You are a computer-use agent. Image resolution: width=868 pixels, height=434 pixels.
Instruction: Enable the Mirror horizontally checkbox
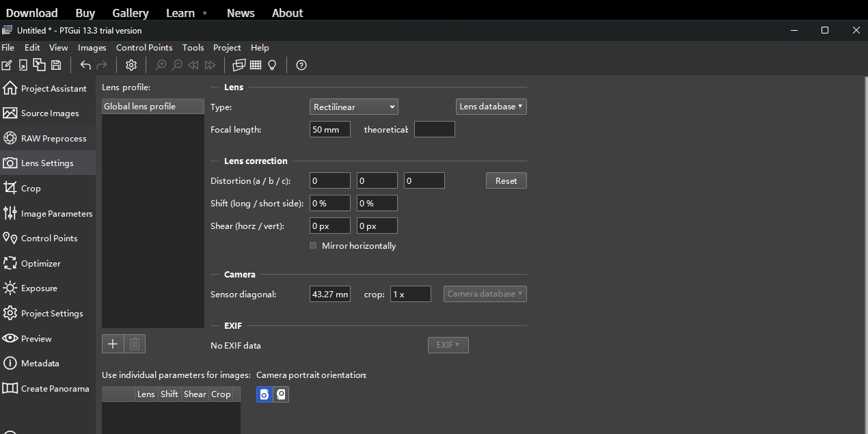pyautogui.click(x=314, y=245)
